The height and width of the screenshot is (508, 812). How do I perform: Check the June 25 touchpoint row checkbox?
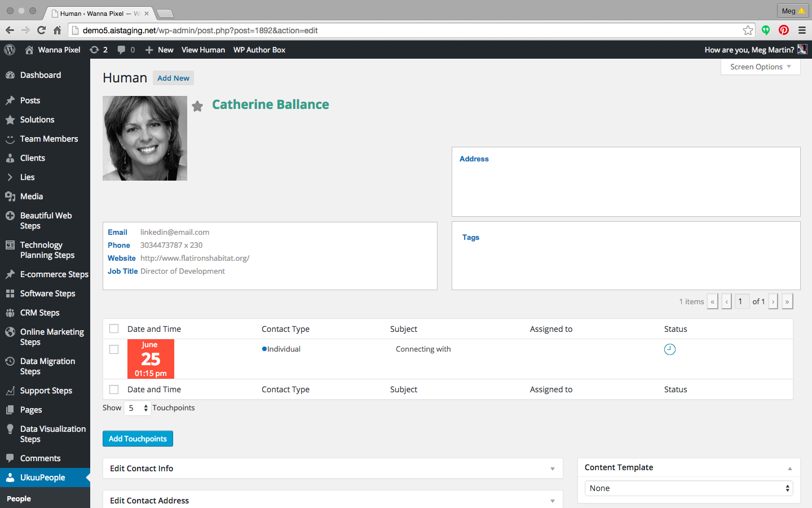tap(114, 349)
